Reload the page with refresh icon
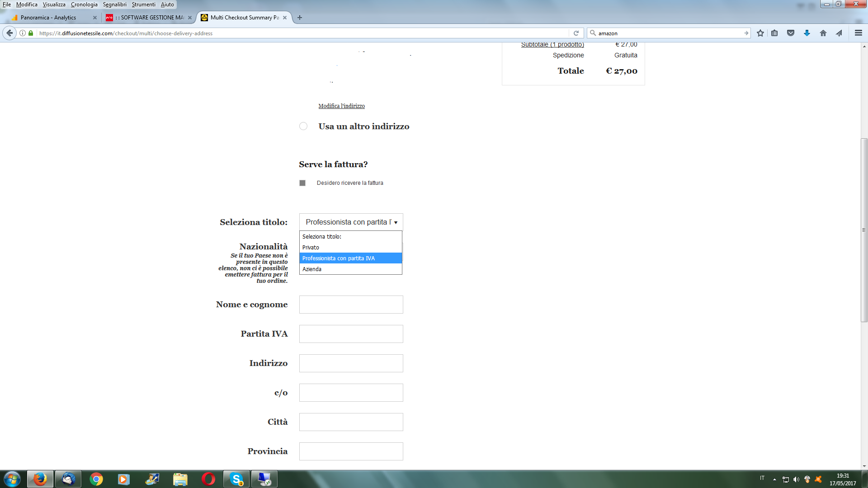 pos(576,33)
